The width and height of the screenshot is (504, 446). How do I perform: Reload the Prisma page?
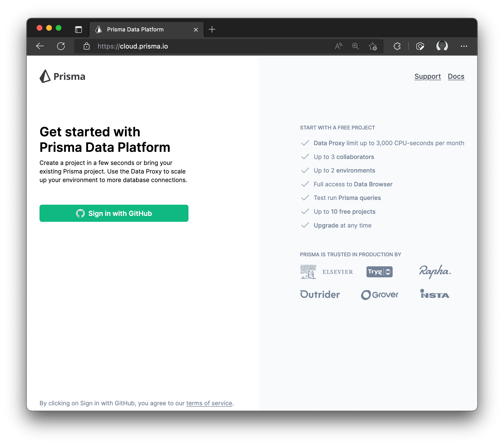[61, 46]
